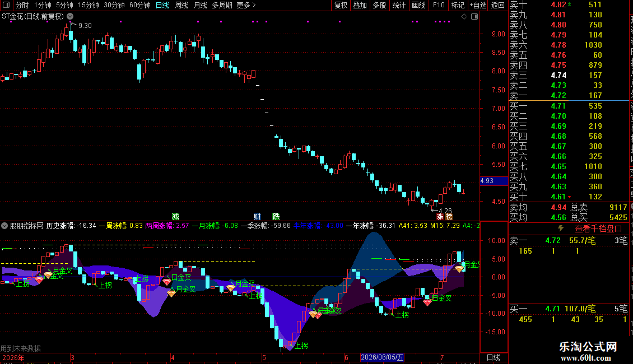Click the 2026/06/05/五 date marker
This screenshot has height=364, width=633.
[x=382, y=357]
